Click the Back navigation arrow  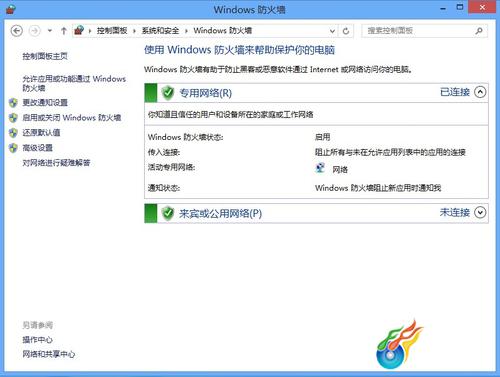tap(17, 31)
